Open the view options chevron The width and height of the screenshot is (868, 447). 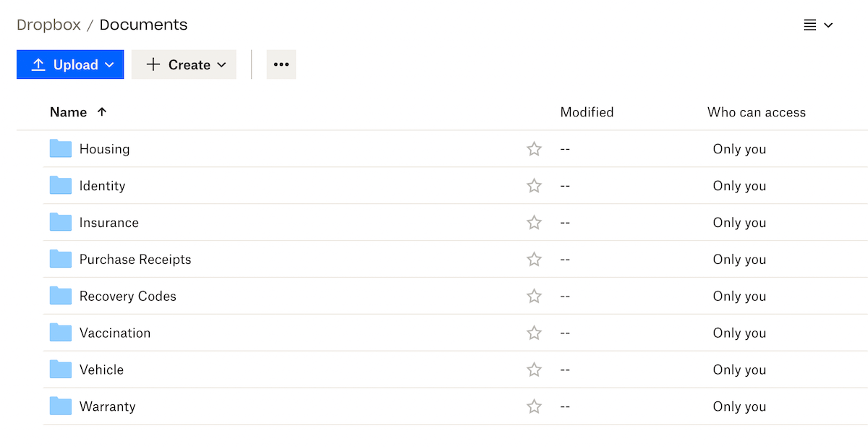[x=829, y=24]
